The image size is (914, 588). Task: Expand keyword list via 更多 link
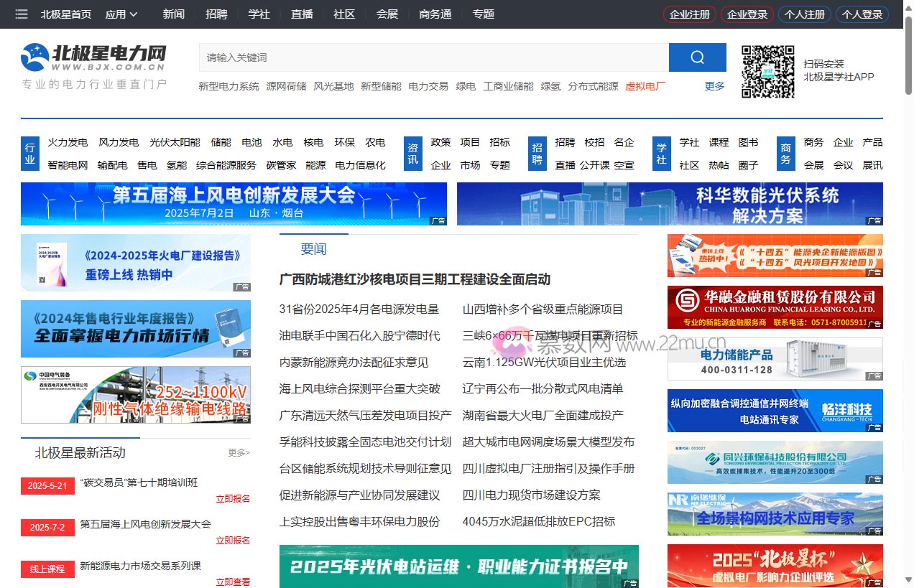coord(713,85)
